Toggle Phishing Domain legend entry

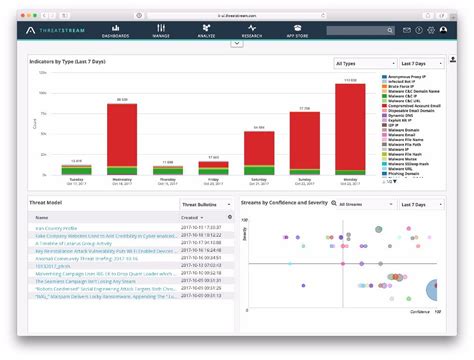pos(401,174)
